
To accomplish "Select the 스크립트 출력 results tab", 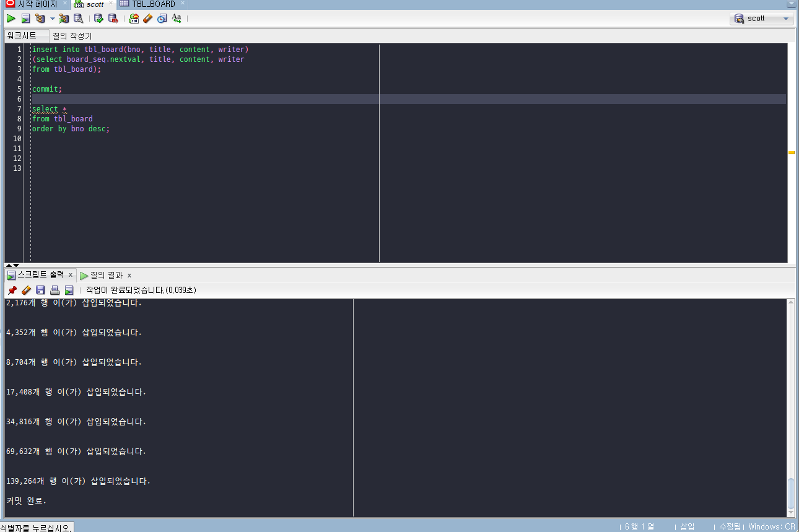I will coord(40,275).
